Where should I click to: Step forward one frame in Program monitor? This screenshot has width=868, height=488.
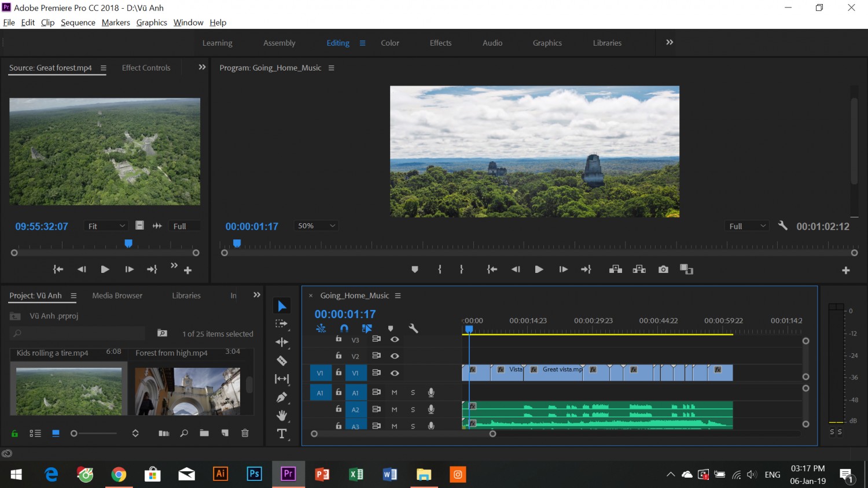point(563,269)
